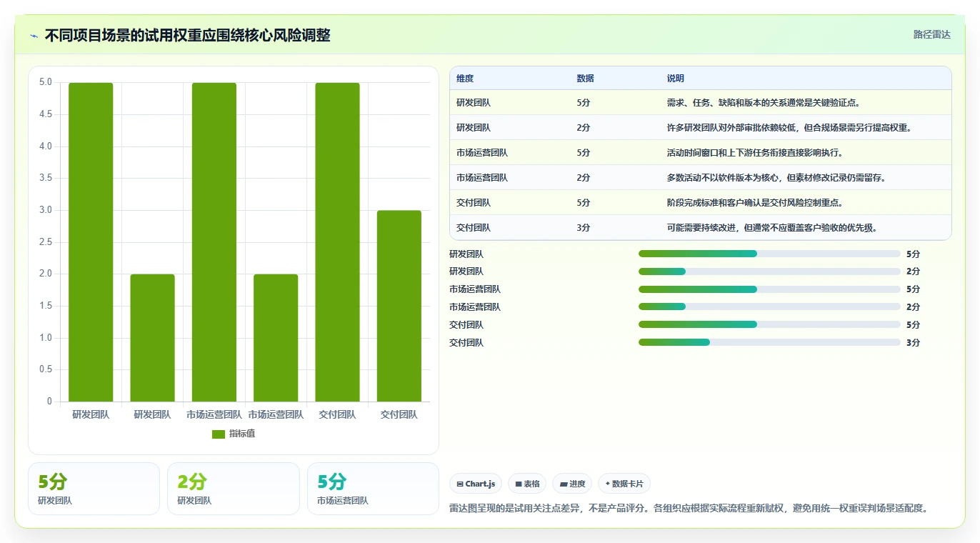This screenshot has height=543, width=980.
Task: Click the footer note beginning 雷达图呈现的是试用关注点差异
Action: click(x=689, y=509)
